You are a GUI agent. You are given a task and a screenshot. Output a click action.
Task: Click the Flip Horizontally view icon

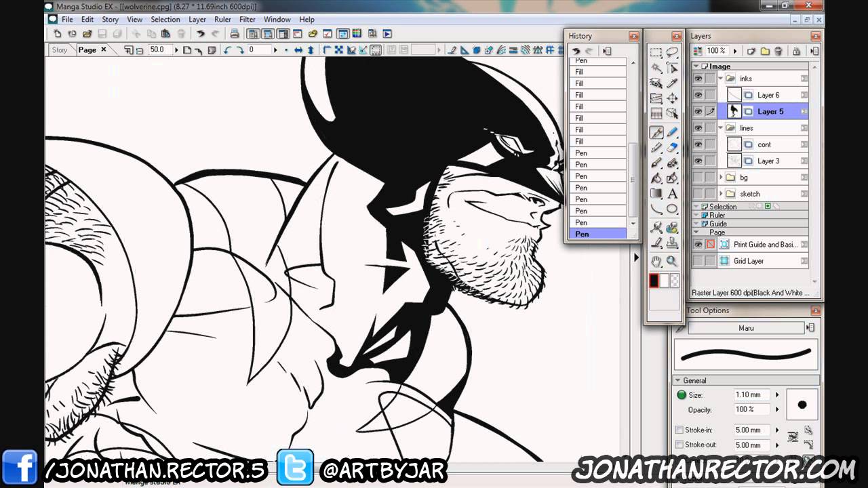pyautogui.click(x=298, y=50)
